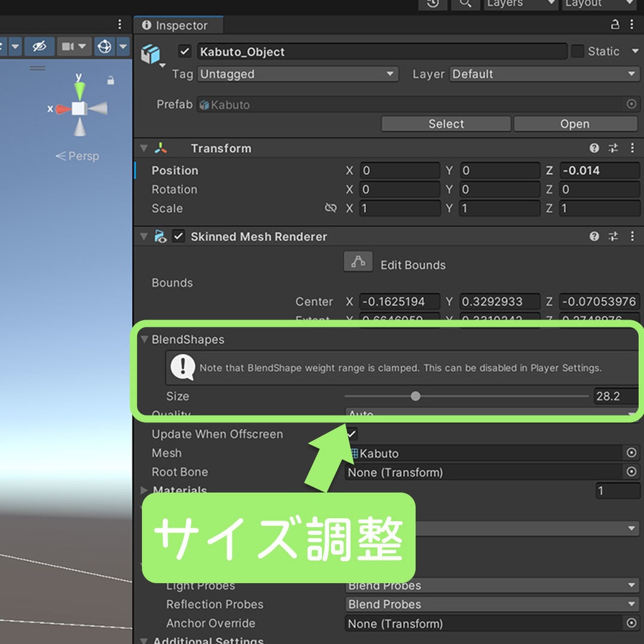Viewport: 644px width, 644px height.
Task: Adjust the BlendShapes Size slider
Action: [415, 396]
